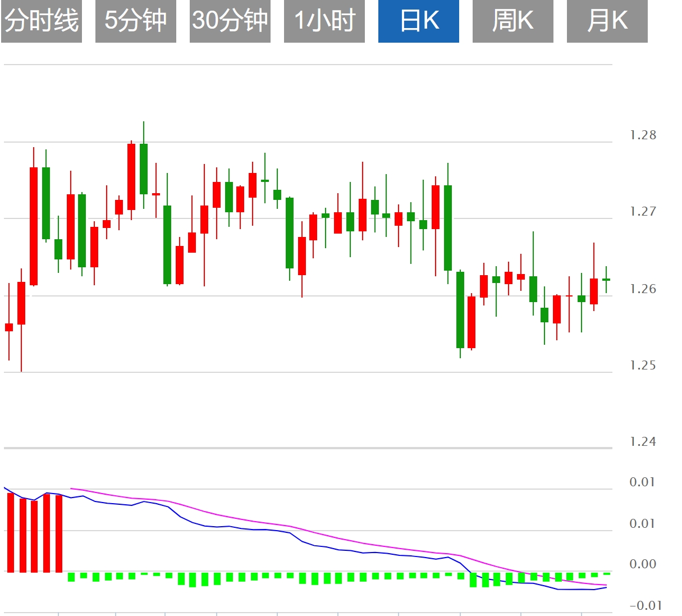Screen dimensions: 682x616
Task: Click the -0.01 MACD axis label
Action: pos(646,606)
